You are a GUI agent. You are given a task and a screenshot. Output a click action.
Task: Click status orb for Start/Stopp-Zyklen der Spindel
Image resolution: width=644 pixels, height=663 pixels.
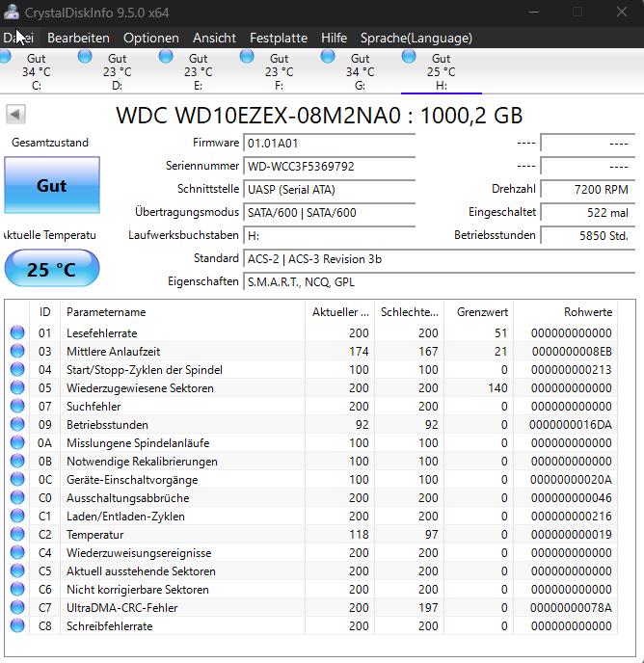click(17, 369)
